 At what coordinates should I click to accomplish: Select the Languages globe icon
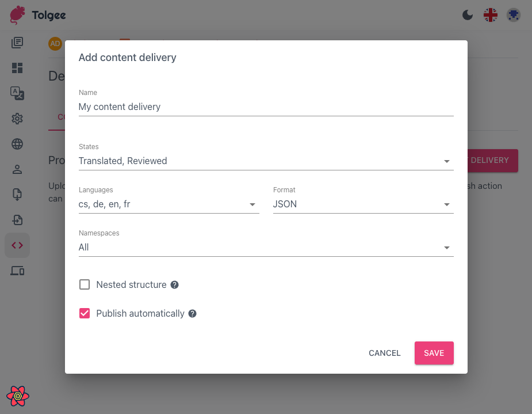click(17, 144)
